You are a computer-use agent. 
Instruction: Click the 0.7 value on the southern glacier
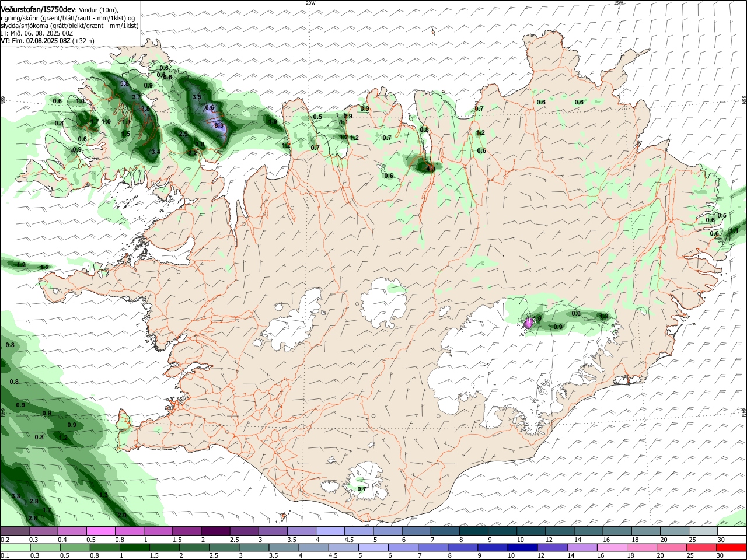tap(362, 489)
